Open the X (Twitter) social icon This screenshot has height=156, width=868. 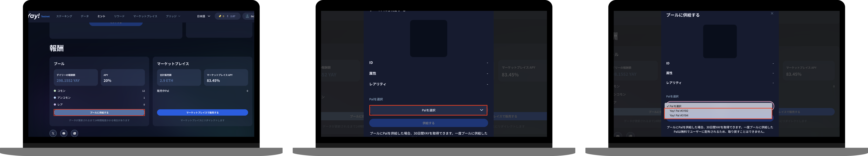(53, 134)
